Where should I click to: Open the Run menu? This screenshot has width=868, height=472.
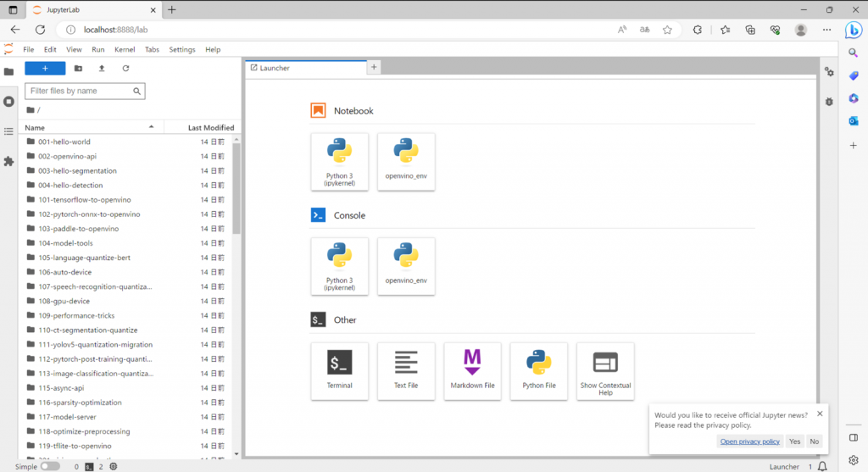pos(98,49)
